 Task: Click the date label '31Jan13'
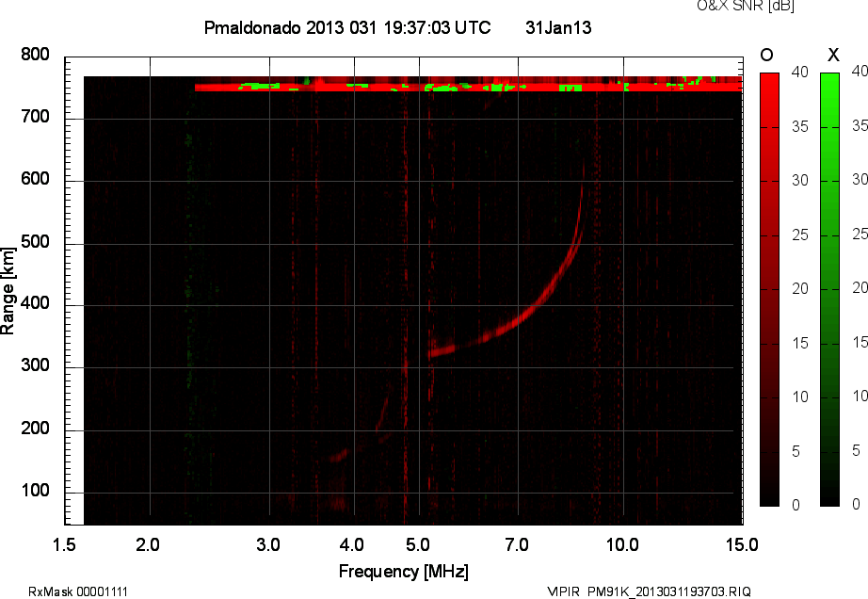click(558, 27)
